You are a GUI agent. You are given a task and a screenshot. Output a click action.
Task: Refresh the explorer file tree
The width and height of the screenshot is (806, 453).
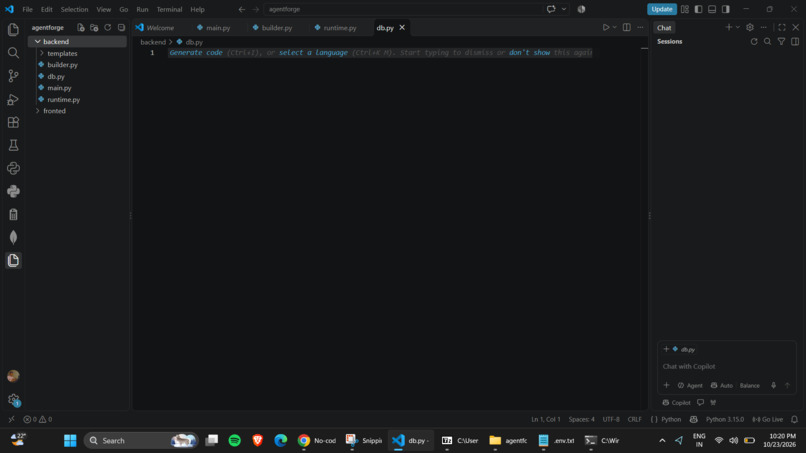107,28
